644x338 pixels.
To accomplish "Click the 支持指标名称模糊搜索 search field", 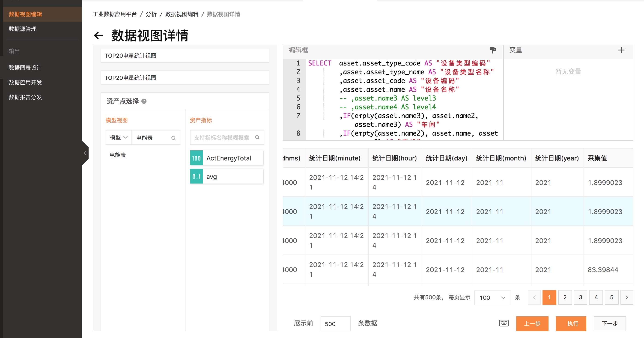I will click(227, 137).
